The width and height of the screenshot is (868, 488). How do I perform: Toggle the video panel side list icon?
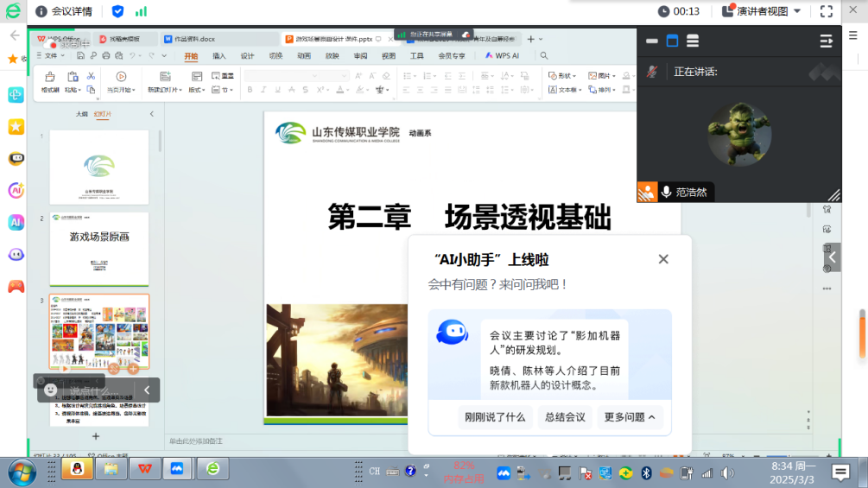click(826, 41)
